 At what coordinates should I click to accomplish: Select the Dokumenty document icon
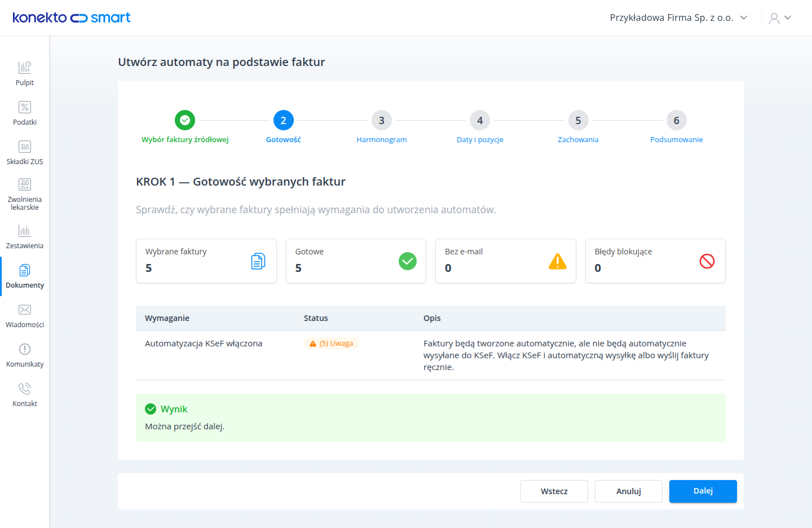25,270
